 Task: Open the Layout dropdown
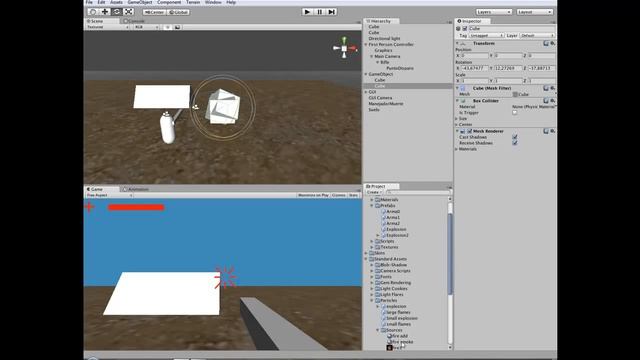pyautogui.click(x=535, y=12)
